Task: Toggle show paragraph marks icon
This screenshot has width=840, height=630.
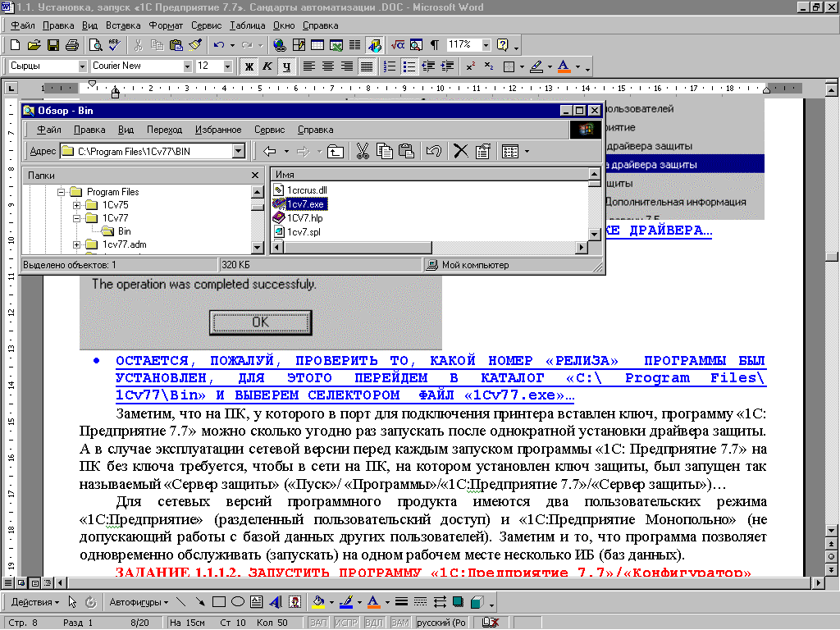Action: coord(435,45)
